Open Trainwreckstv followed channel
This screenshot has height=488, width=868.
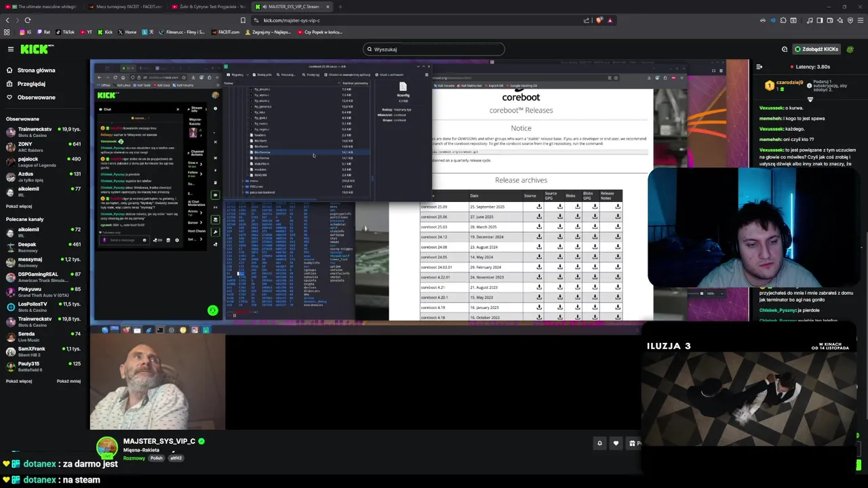click(x=43, y=131)
